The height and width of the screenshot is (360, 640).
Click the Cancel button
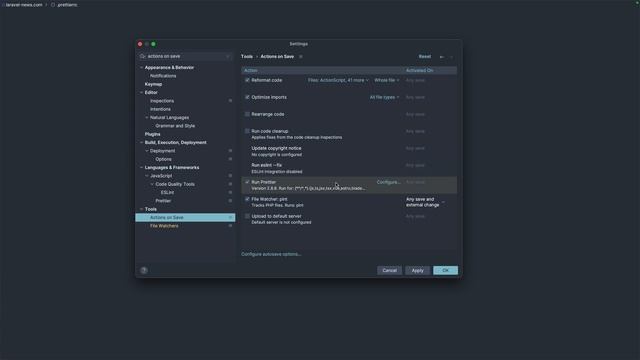pyautogui.click(x=389, y=270)
